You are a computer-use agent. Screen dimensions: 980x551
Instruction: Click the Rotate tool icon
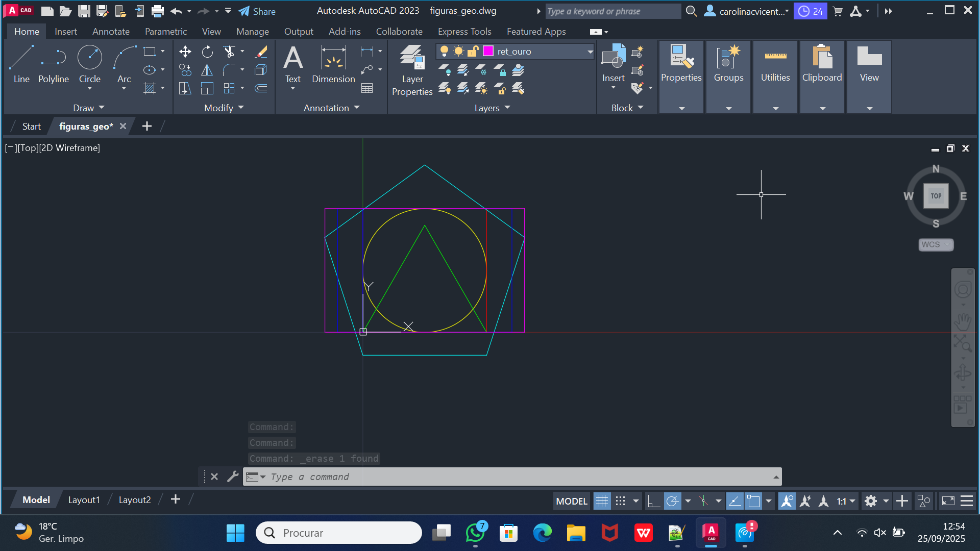click(207, 52)
